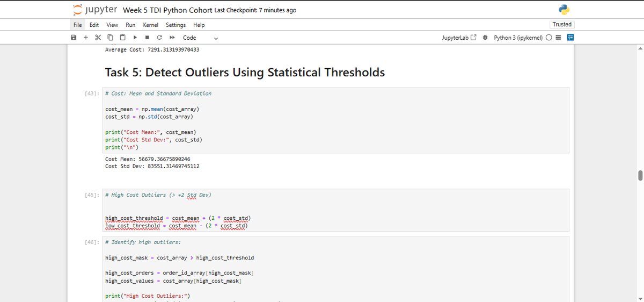Screen dimensions: 644x302
Task: Click the Trusted notebook button
Action: [562, 24]
